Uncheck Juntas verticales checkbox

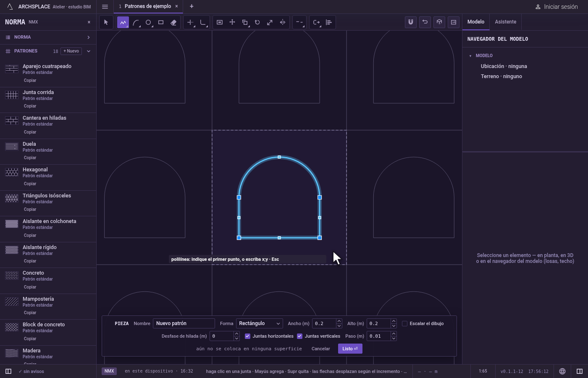299,336
